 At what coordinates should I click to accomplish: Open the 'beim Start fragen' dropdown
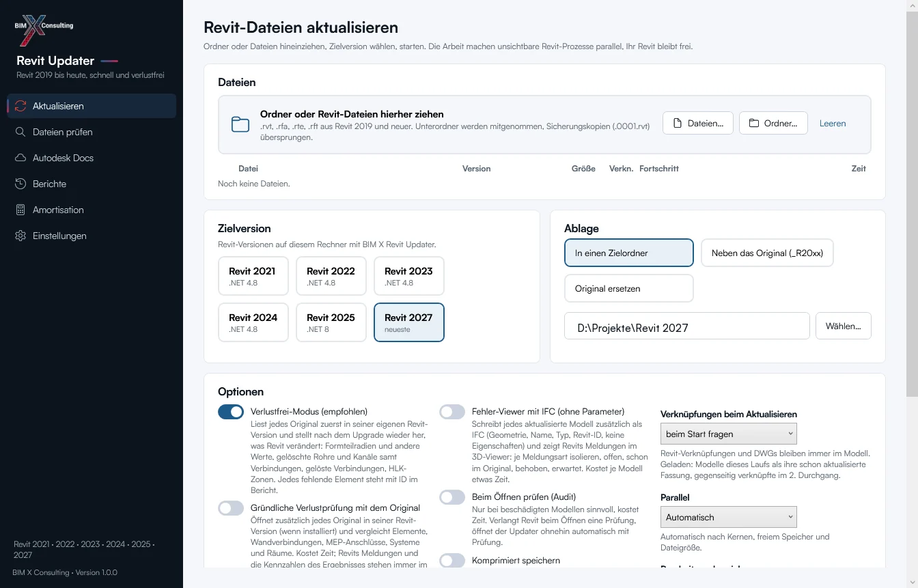(x=729, y=434)
